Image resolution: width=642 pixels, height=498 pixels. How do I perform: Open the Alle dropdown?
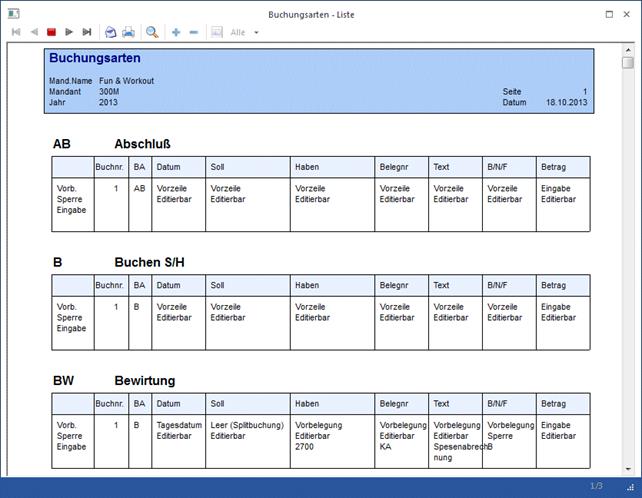pyautogui.click(x=256, y=32)
